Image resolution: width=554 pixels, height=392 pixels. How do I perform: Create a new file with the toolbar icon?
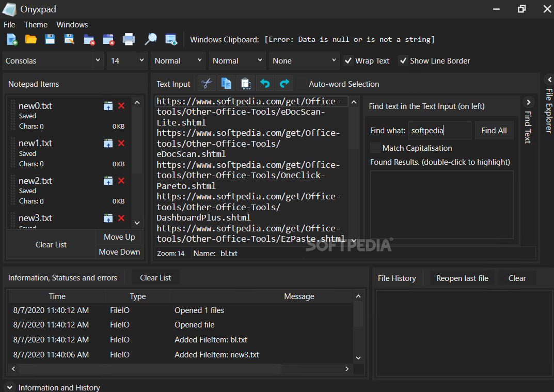coord(12,39)
